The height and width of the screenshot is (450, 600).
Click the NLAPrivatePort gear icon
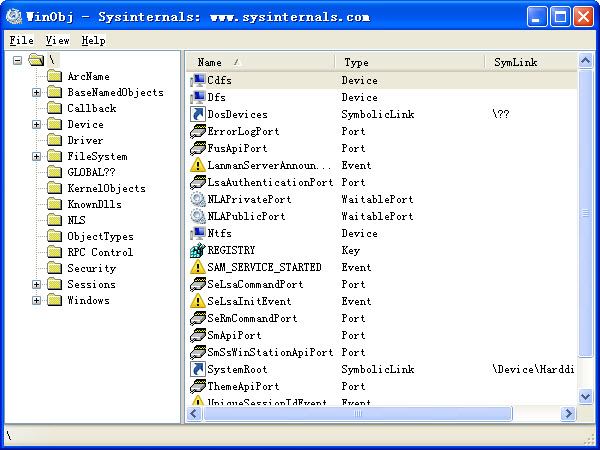click(198, 199)
